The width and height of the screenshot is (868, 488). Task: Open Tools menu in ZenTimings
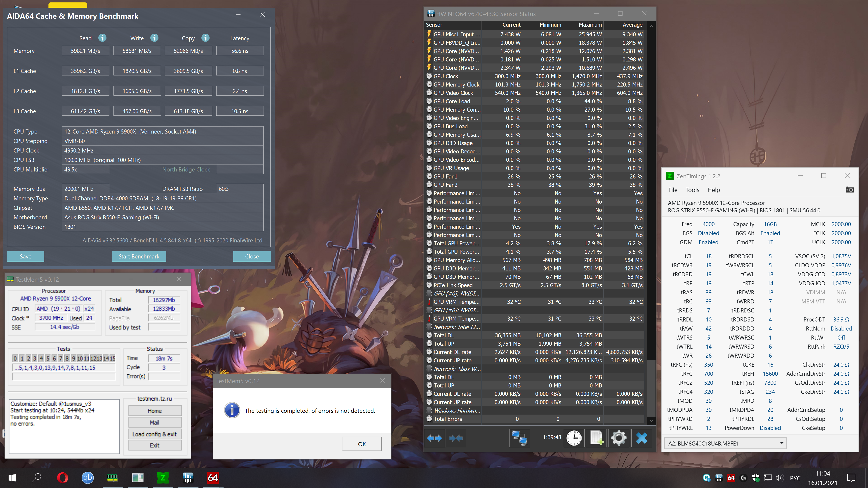(692, 190)
